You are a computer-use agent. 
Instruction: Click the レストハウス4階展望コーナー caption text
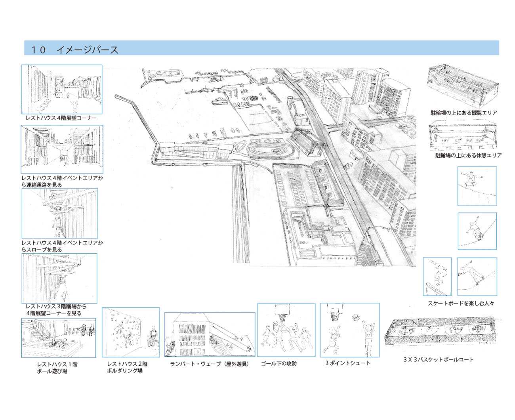point(61,118)
